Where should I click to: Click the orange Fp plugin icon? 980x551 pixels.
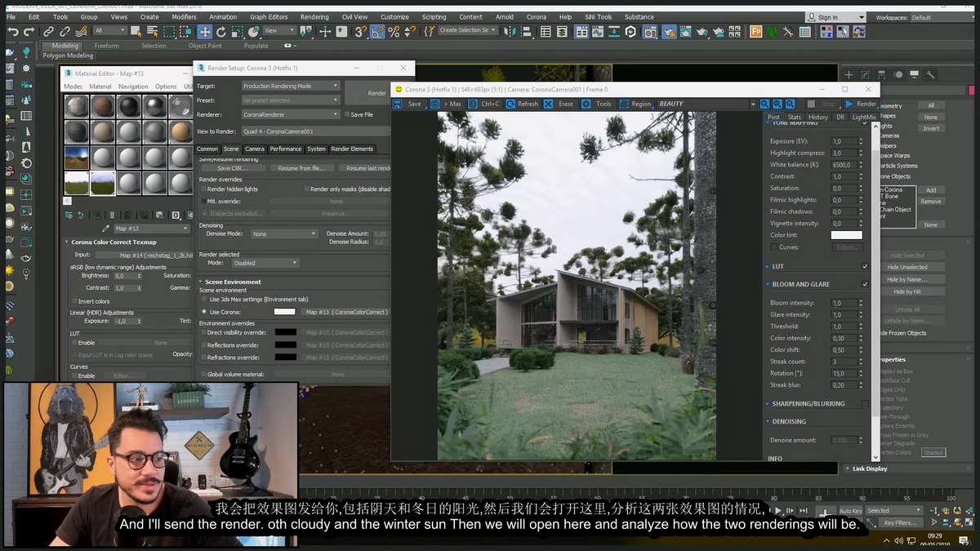click(x=756, y=31)
